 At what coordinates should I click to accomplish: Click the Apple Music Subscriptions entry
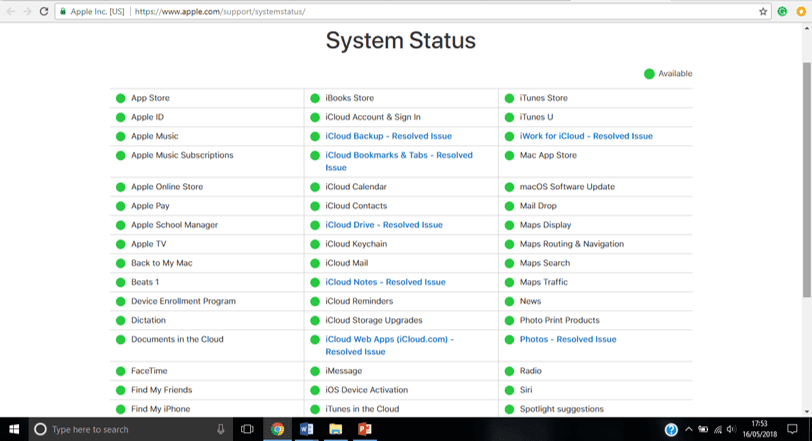(182, 155)
